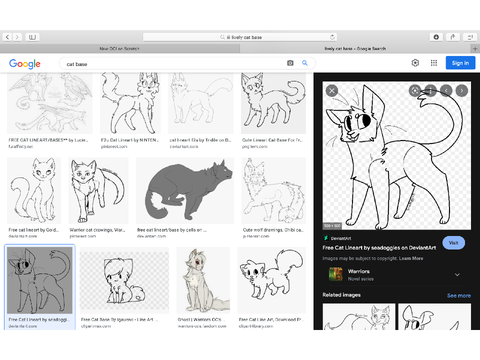Open the faint cat lineart by Trollie thumbnail
Viewport: 480px width, 360px height.
[201, 103]
